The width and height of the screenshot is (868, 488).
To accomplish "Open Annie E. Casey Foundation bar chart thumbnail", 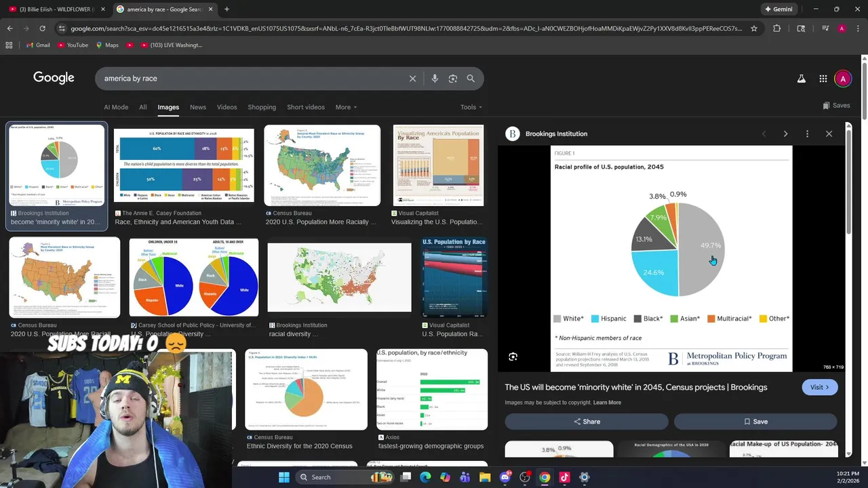I will 184,165.
